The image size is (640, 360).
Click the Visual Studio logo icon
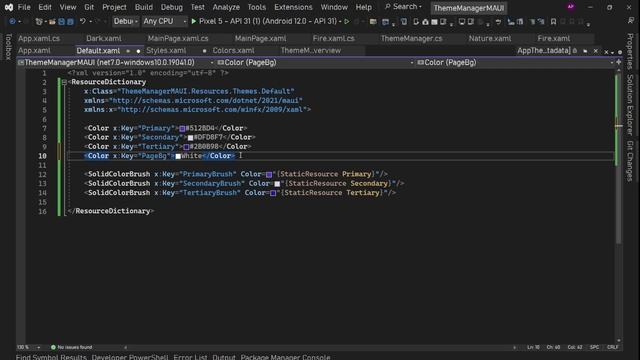click(9, 7)
